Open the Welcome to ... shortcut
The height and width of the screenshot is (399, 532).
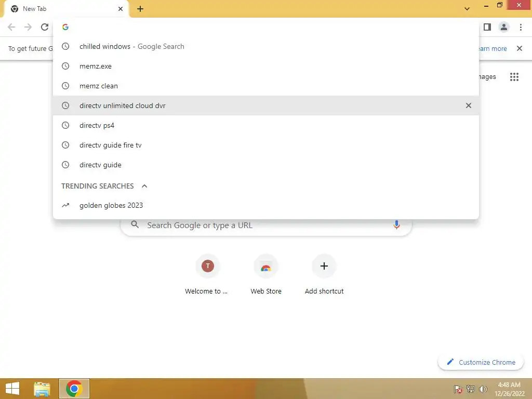(x=208, y=275)
